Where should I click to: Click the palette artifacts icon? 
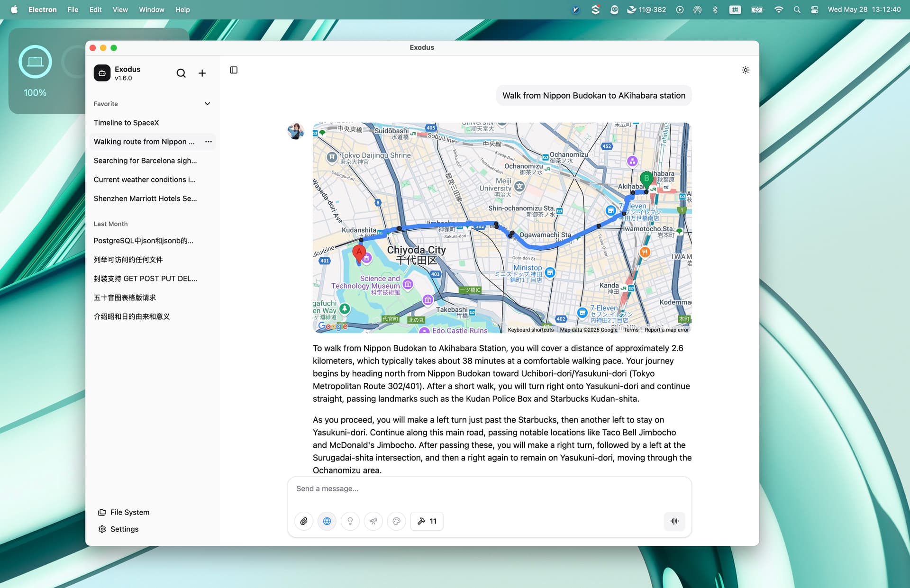(397, 521)
